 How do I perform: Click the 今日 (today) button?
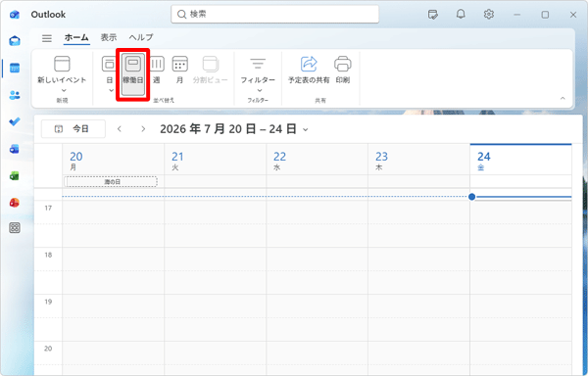(x=73, y=129)
